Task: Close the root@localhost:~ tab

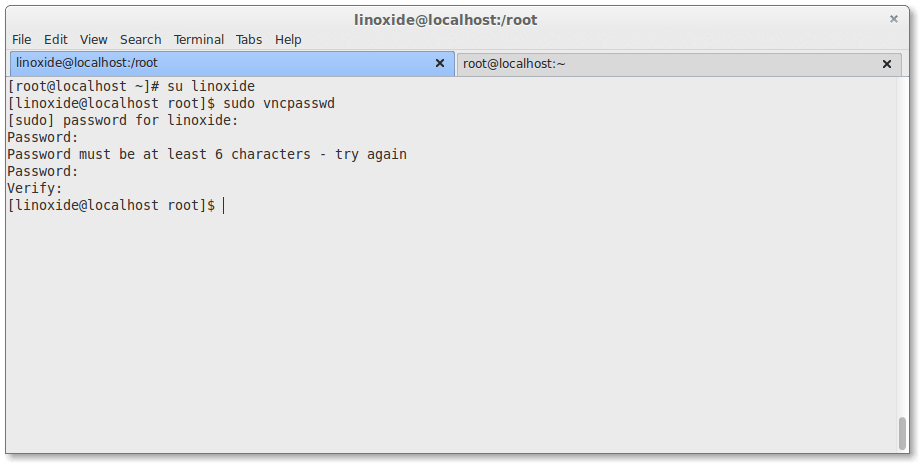Action: [x=887, y=64]
